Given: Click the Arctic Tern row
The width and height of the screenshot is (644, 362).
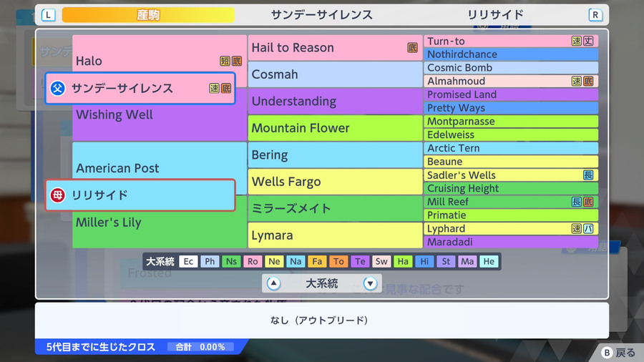Looking at the screenshot, I should tap(511, 148).
